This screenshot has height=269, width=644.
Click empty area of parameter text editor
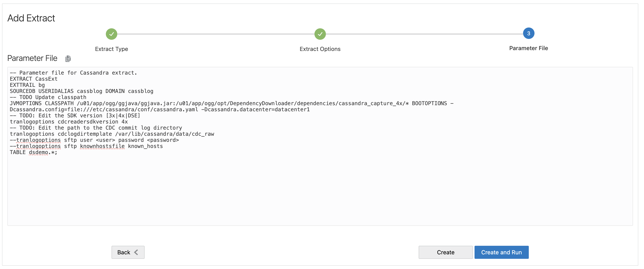tap(320, 190)
